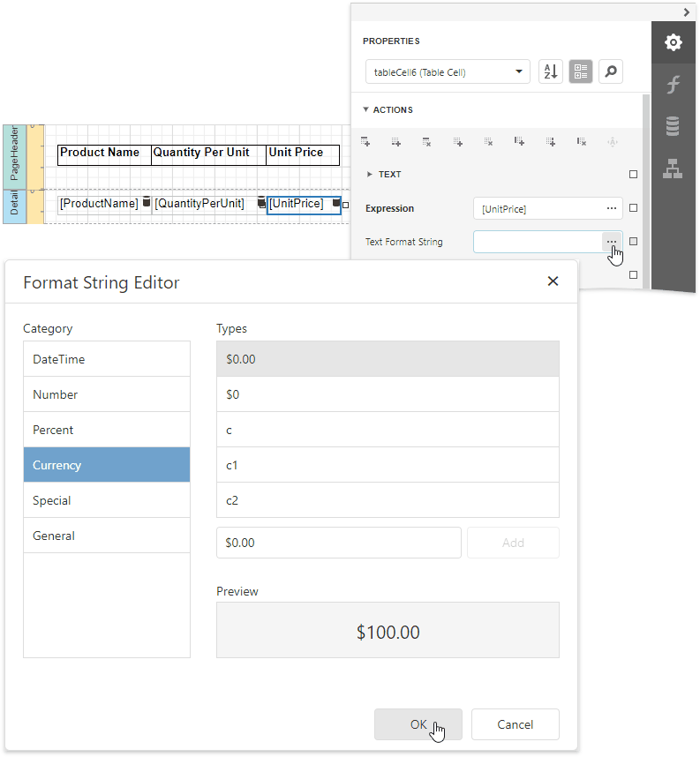Check the box next to Text Format String
Viewport: 700px width, 757px height.
[633, 241]
